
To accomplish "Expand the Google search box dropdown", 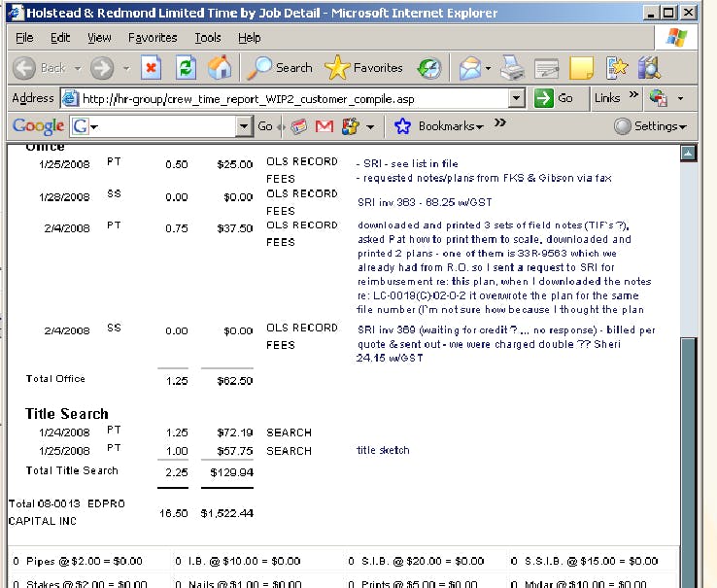I will (x=244, y=125).
